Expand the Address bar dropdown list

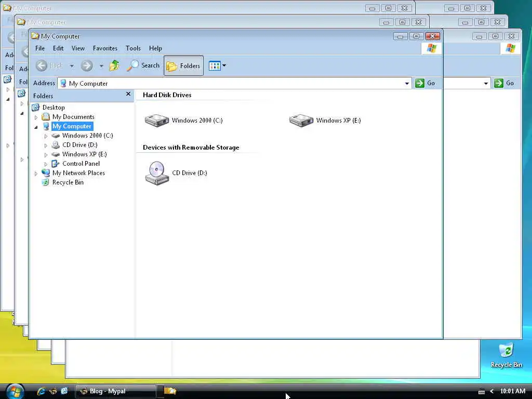[407, 84]
